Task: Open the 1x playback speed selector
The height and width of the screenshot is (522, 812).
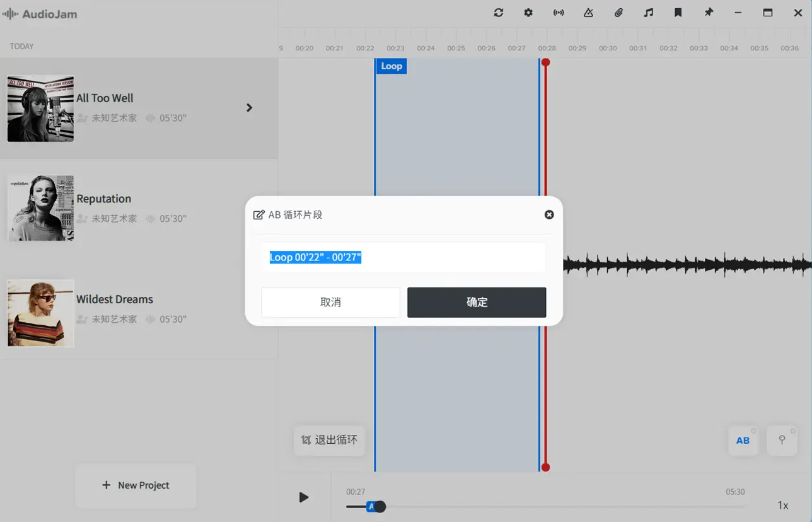Action: pos(782,505)
